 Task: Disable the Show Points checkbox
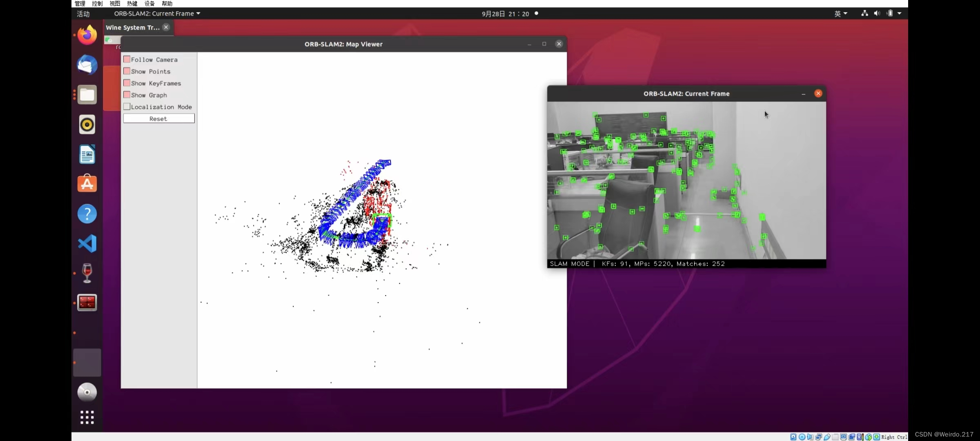point(127,71)
